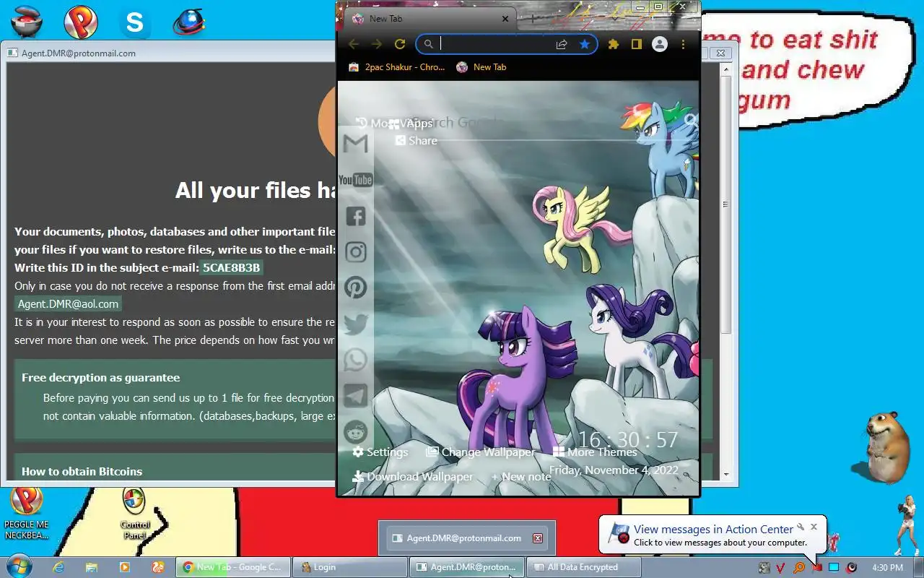Viewport: 924px width, 578px height.
Task: Switch to the Login taskbar window
Action: coord(352,567)
